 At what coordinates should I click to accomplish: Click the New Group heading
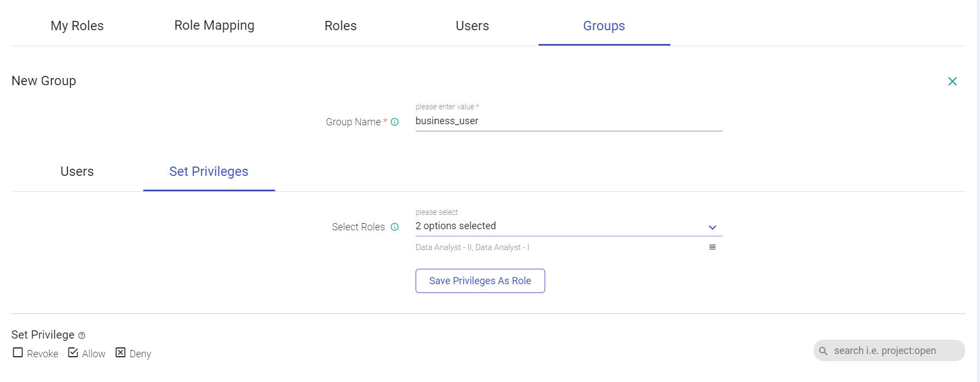pyautogui.click(x=44, y=81)
